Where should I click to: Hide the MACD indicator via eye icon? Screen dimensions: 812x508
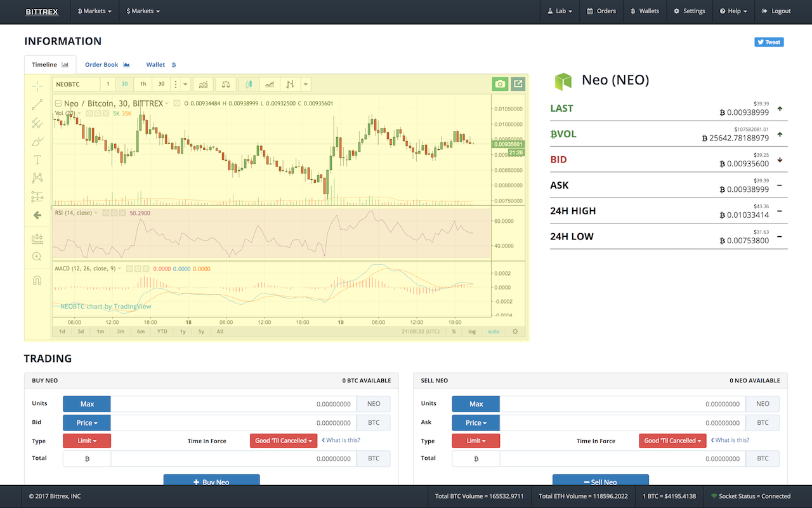(129, 269)
